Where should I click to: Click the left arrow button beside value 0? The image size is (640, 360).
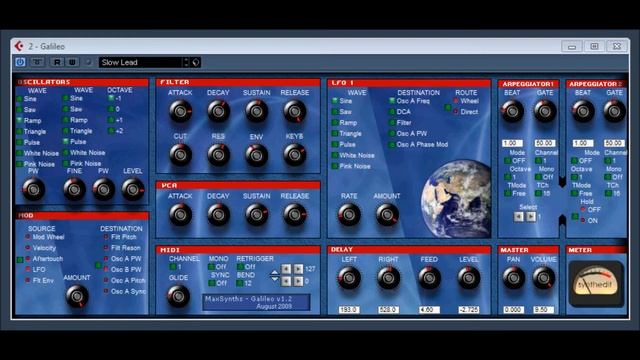tap(286, 281)
